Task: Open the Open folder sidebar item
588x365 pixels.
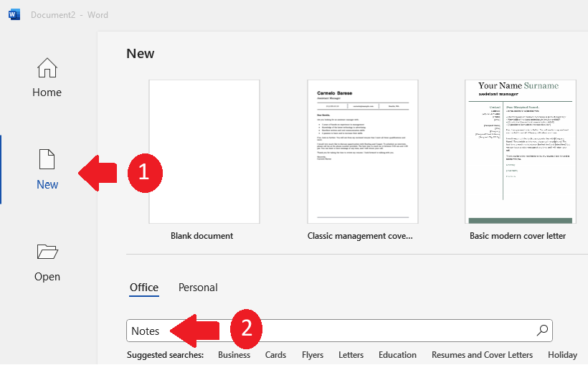Action: click(x=47, y=262)
